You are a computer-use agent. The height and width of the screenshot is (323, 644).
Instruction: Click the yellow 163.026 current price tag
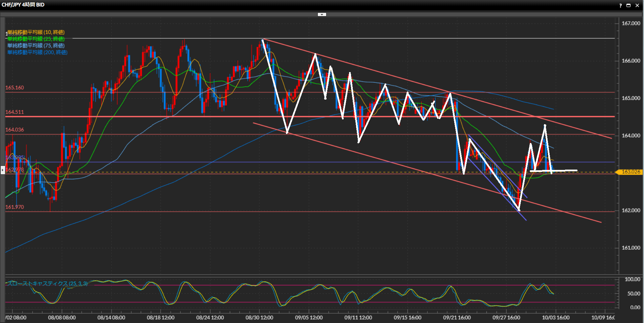(x=630, y=172)
